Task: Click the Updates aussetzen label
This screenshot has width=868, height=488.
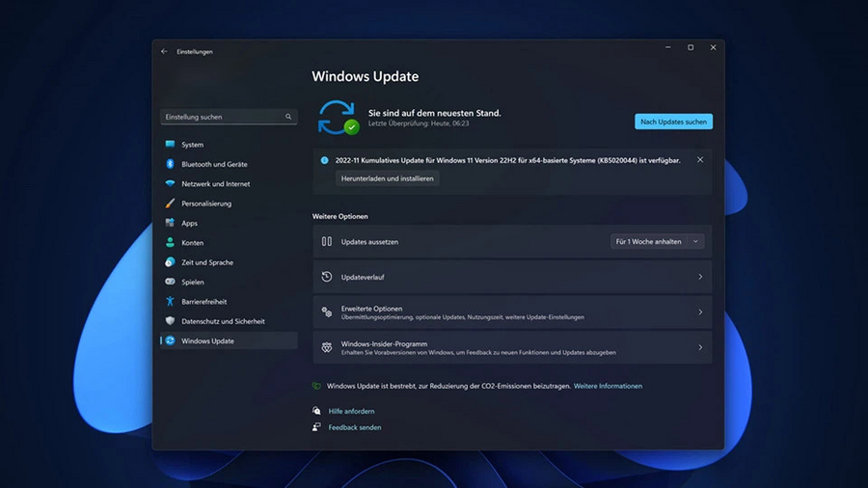Action: click(369, 242)
